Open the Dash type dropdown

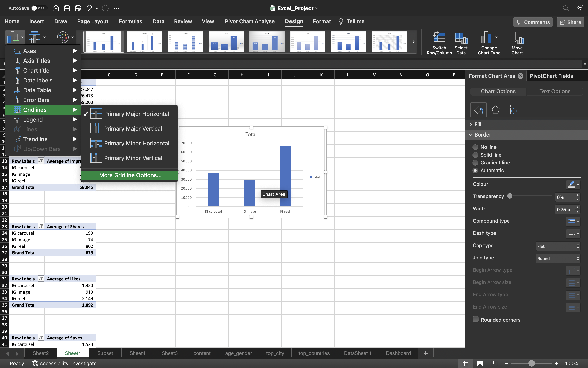click(573, 234)
